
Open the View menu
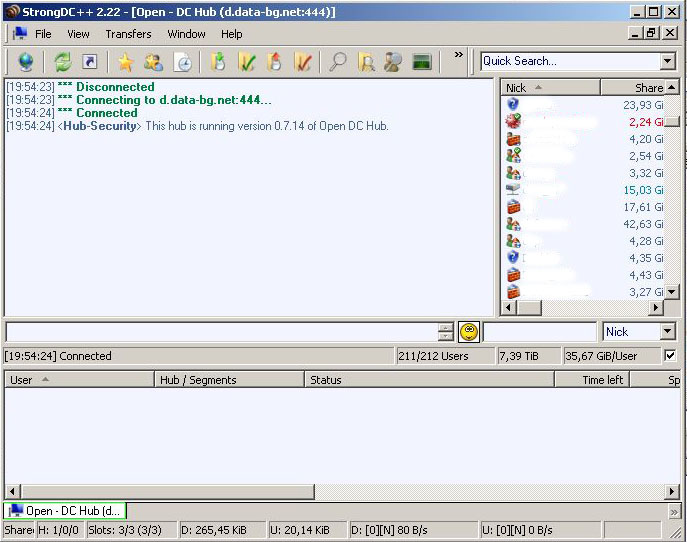click(x=78, y=34)
